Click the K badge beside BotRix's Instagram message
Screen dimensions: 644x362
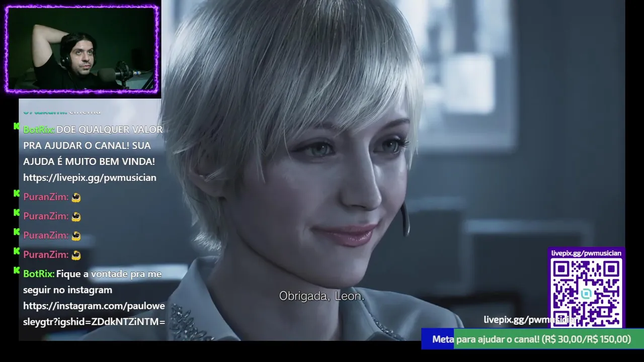pyautogui.click(x=17, y=270)
